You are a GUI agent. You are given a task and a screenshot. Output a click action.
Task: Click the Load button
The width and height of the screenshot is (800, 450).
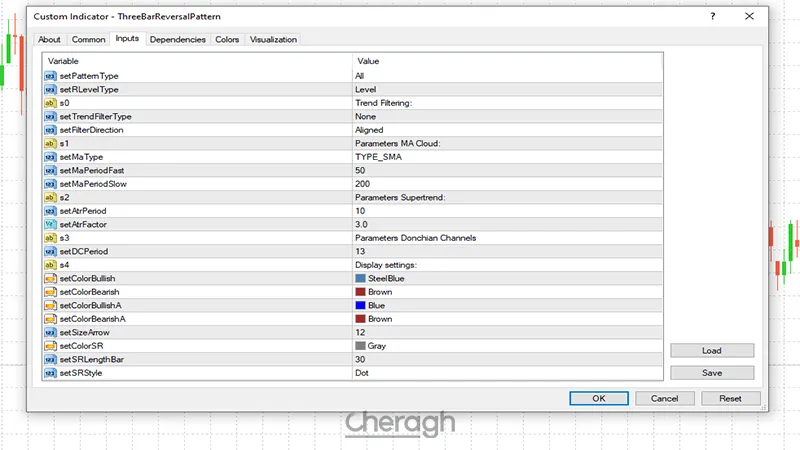(712, 351)
